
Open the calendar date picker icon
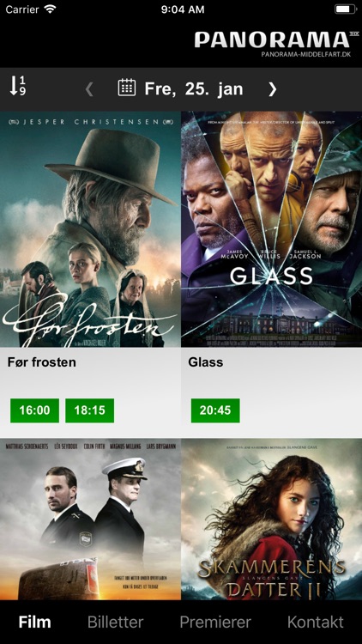coord(127,88)
